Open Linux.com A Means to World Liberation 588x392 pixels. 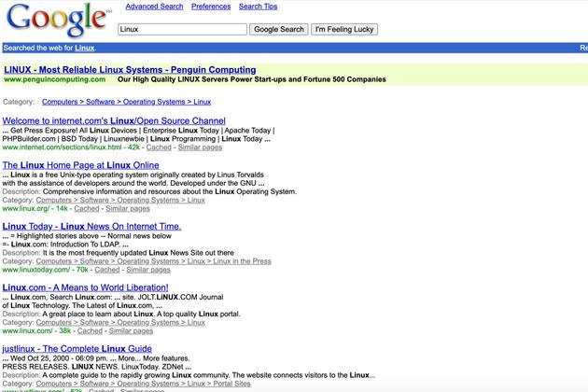point(85,287)
